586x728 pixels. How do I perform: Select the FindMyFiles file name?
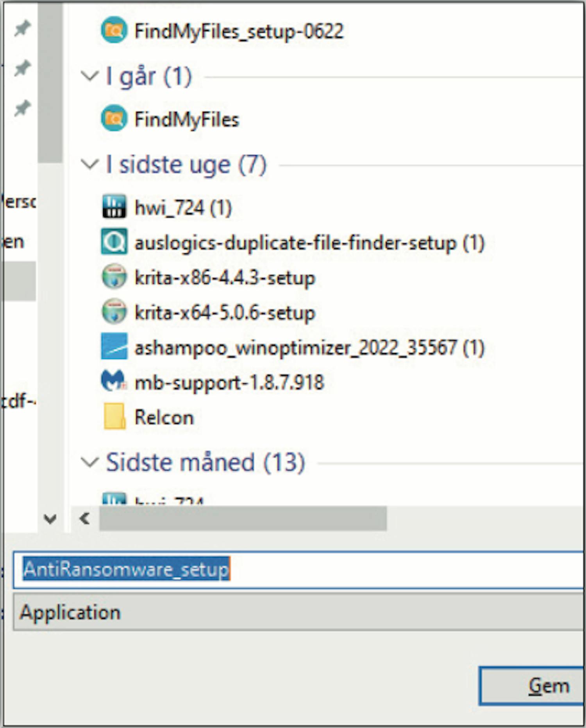click(187, 119)
